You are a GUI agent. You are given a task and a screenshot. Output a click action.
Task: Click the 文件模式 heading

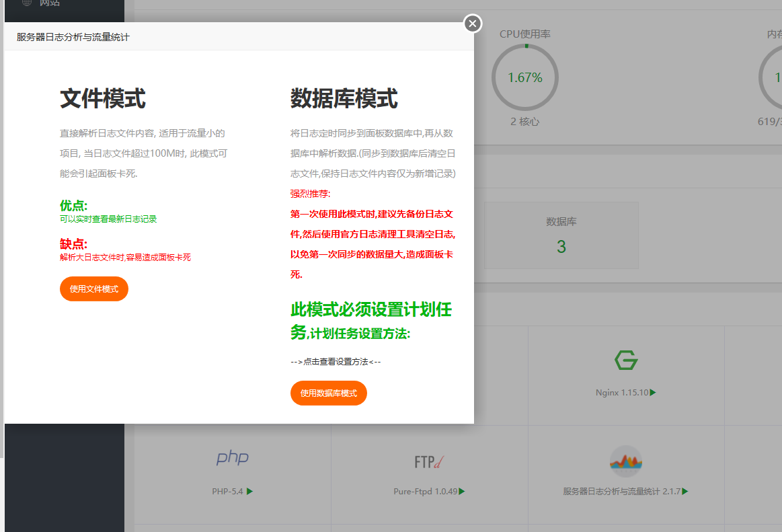pos(103,98)
